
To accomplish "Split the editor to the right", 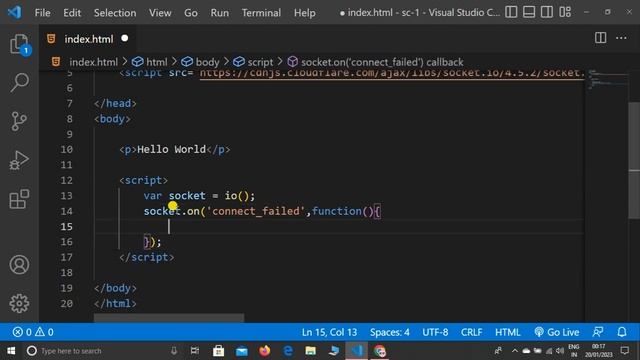I will coord(600,38).
